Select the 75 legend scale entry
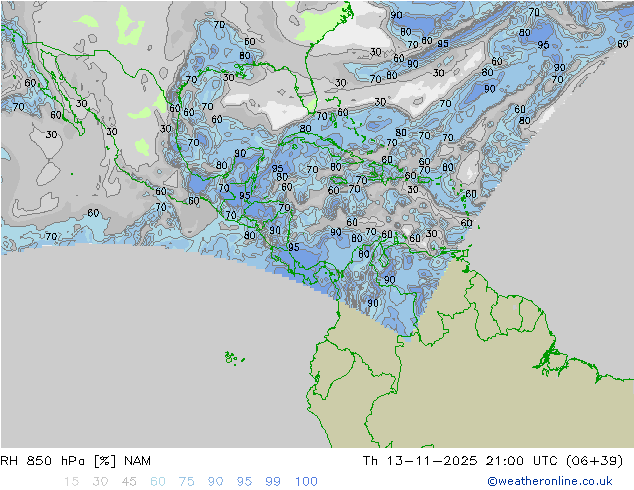This screenshot has width=634, height=490. [187, 482]
